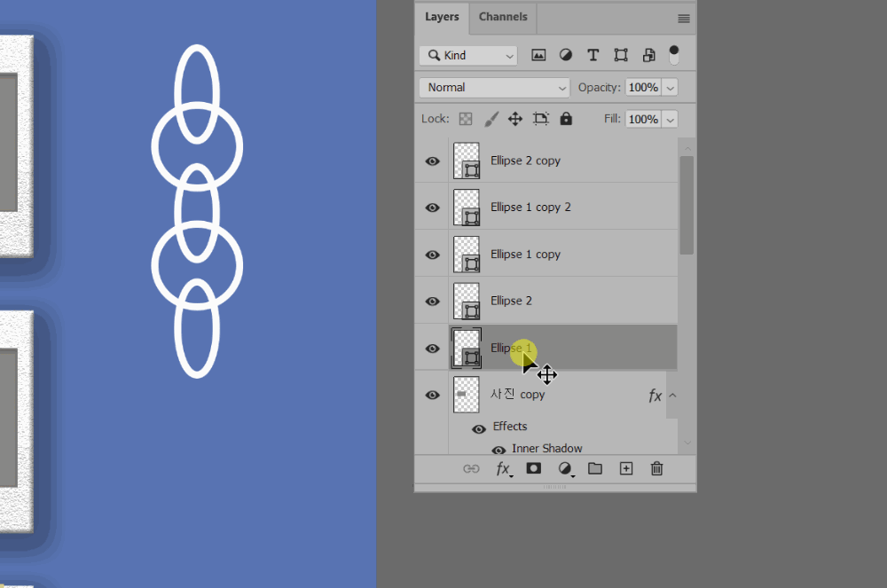Click the Fill value field
The width and height of the screenshot is (887, 588).
coord(643,120)
